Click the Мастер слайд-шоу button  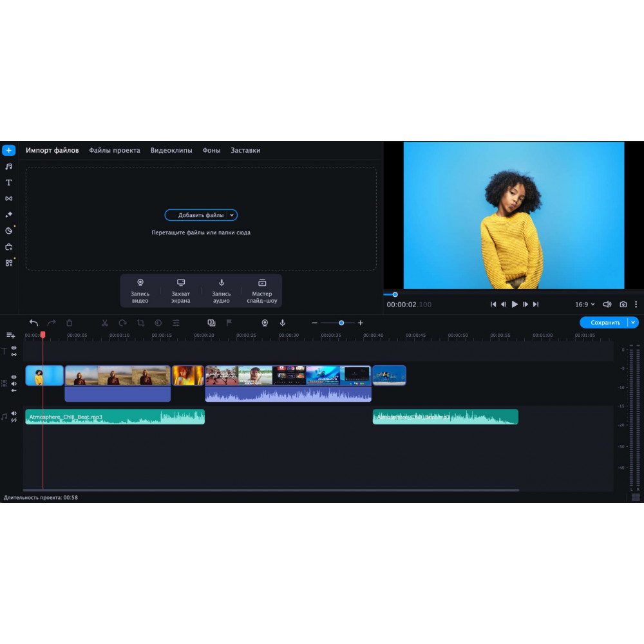click(262, 291)
